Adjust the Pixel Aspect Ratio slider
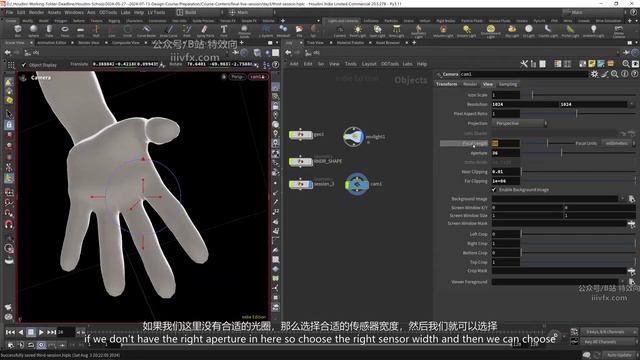The width and height of the screenshot is (640, 360). point(578,114)
